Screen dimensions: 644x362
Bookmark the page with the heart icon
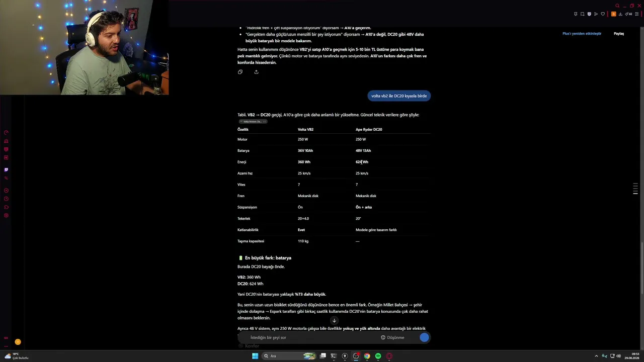603,14
